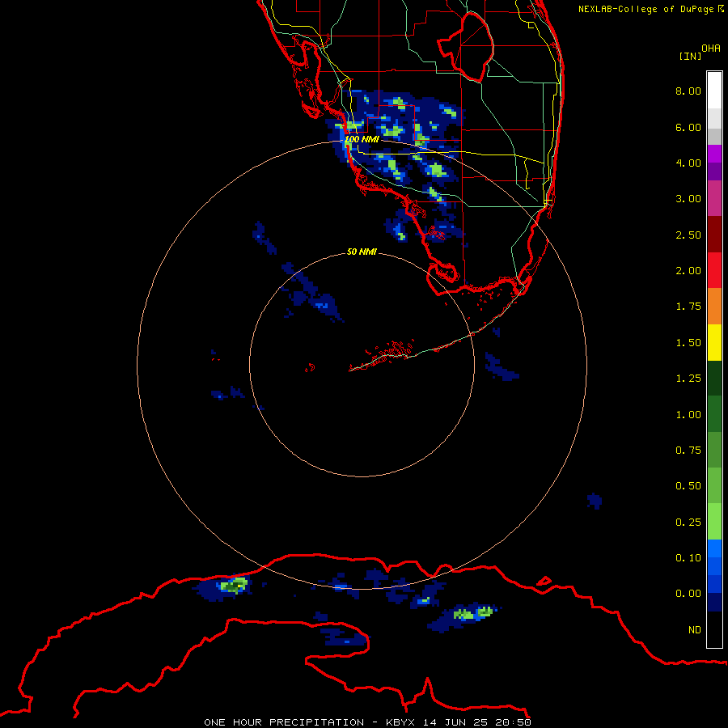728x728 pixels.
Task: Click the 1.50 legend value
Action: tap(688, 343)
